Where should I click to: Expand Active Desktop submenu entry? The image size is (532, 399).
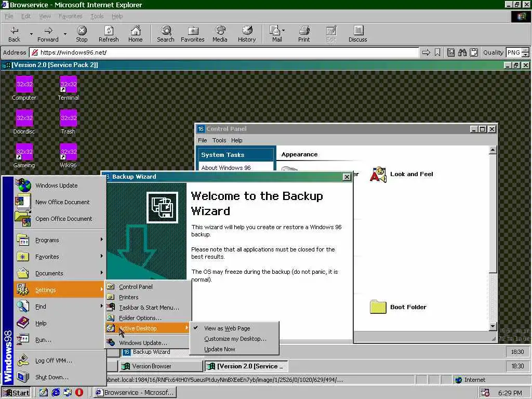(147, 328)
